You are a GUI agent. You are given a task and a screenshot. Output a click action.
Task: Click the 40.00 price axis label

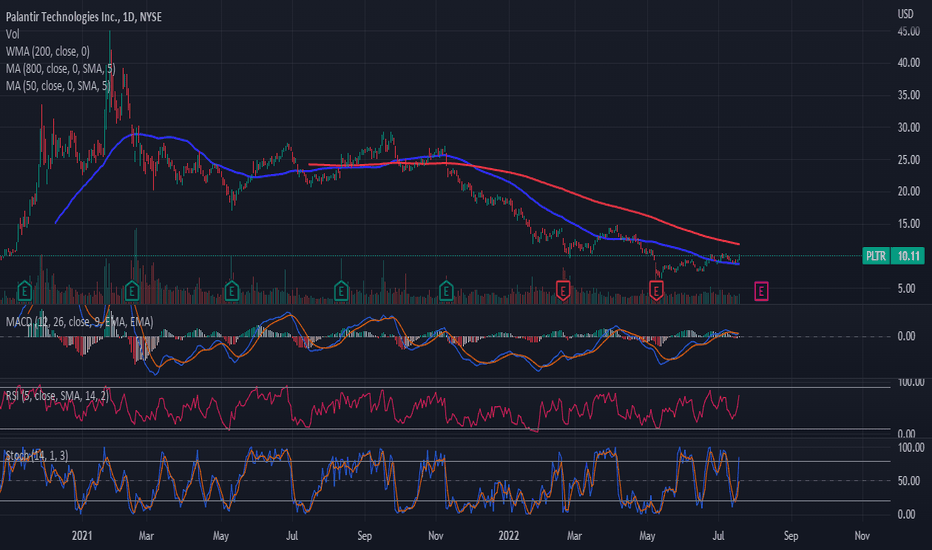[x=909, y=63]
